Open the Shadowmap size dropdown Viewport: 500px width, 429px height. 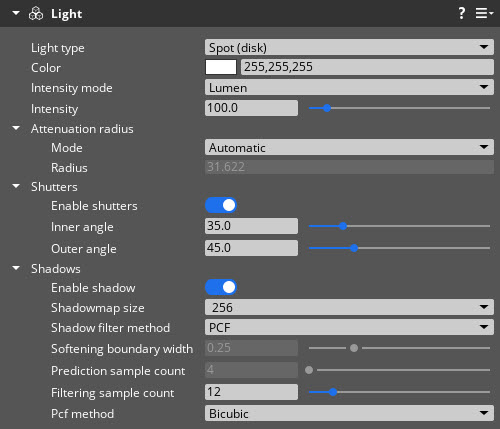point(349,307)
